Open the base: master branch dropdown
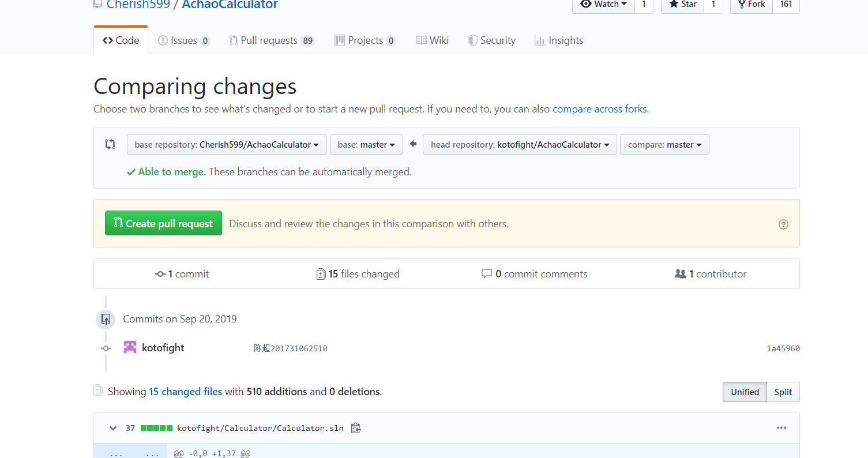 click(366, 145)
